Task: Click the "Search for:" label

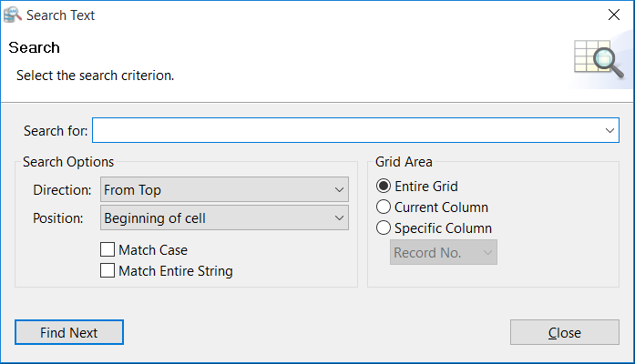Action: (x=56, y=131)
